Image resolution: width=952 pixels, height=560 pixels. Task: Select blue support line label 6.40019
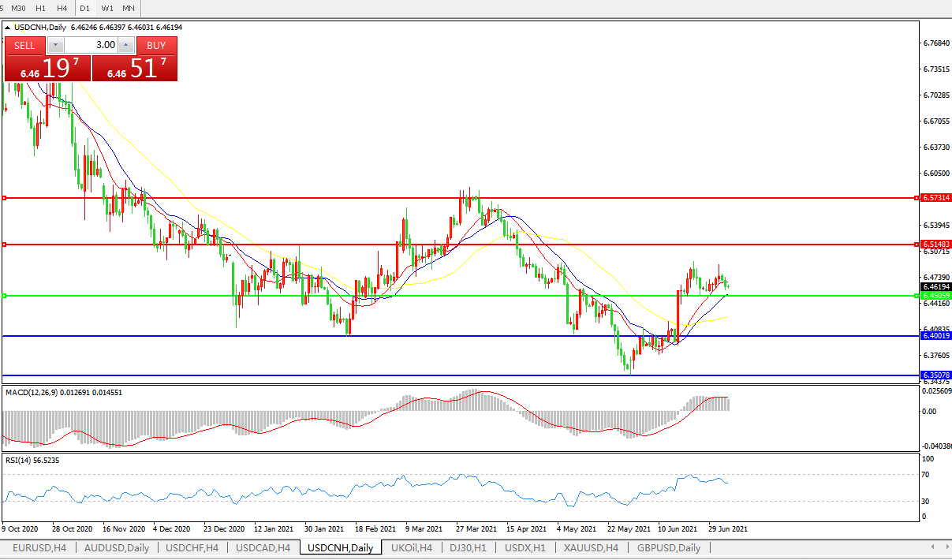click(935, 336)
